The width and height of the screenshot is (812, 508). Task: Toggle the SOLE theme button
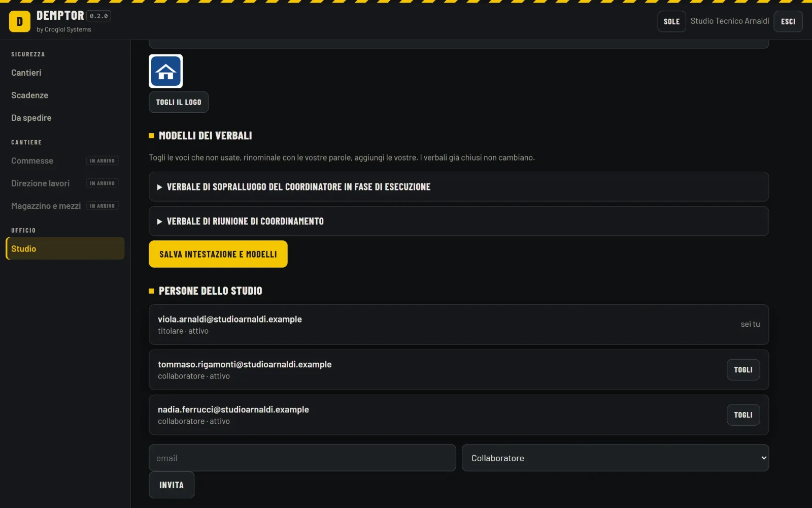(671, 21)
